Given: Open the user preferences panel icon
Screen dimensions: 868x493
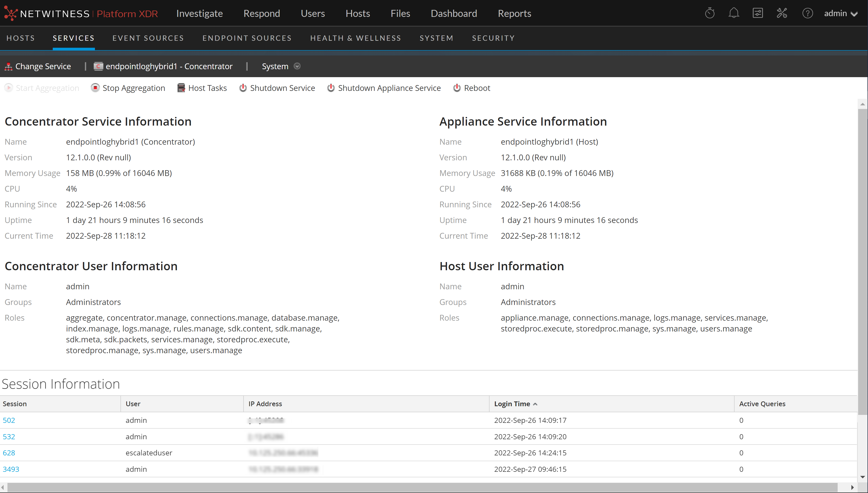Looking at the screenshot, I should 758,13.
